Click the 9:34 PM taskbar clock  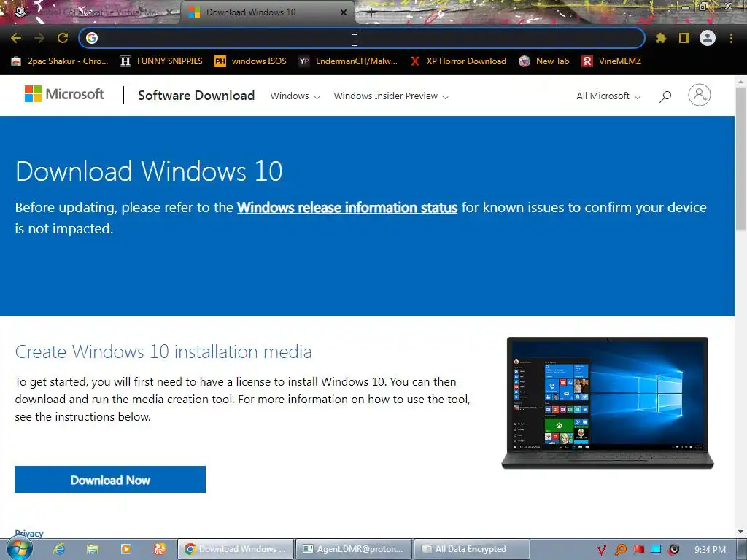click(710, 550)
